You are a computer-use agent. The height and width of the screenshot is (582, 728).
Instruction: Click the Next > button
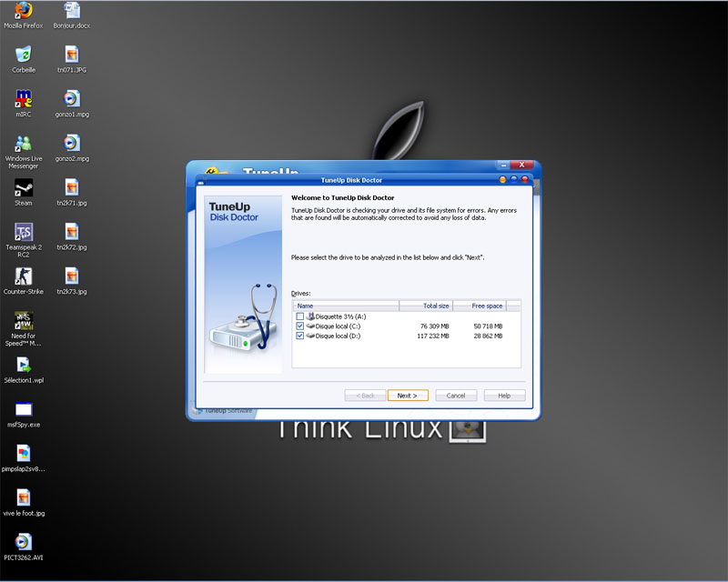(x=408, y=396)
